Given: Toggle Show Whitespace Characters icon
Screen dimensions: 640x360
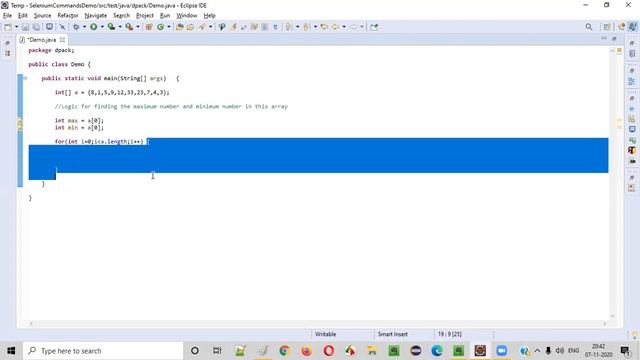Looking at the screenshot, I should pos(276,27).
